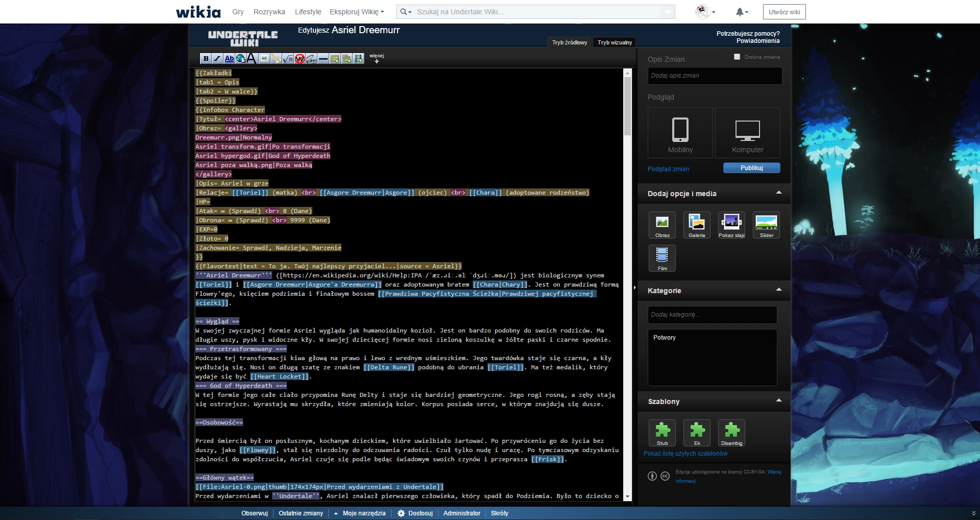Click the italic text toolbar icon

point(217,59)
